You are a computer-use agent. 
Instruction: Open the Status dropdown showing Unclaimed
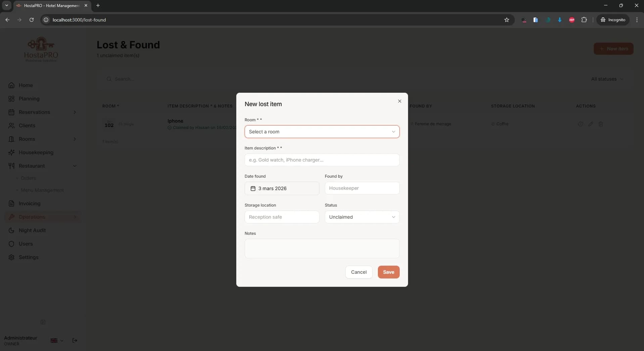tap(362, 217)
